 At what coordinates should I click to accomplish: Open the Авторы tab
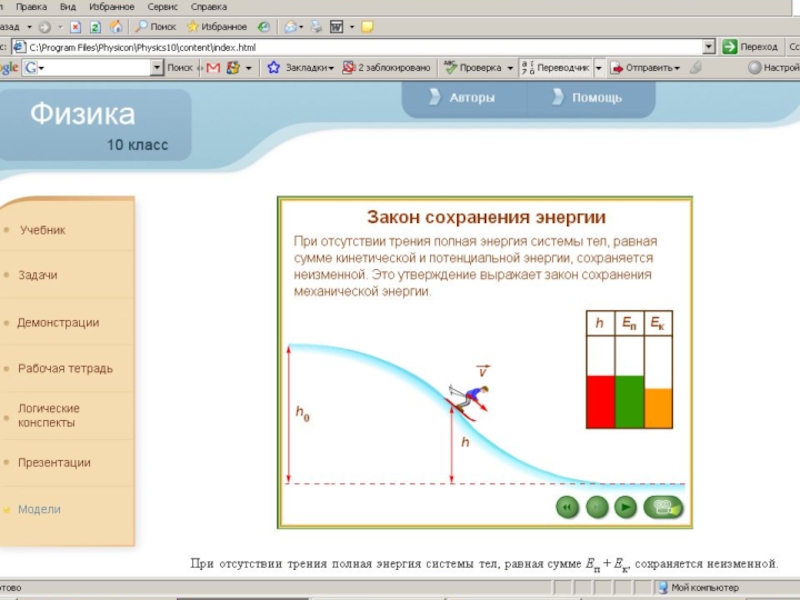[x=463, y=97]
